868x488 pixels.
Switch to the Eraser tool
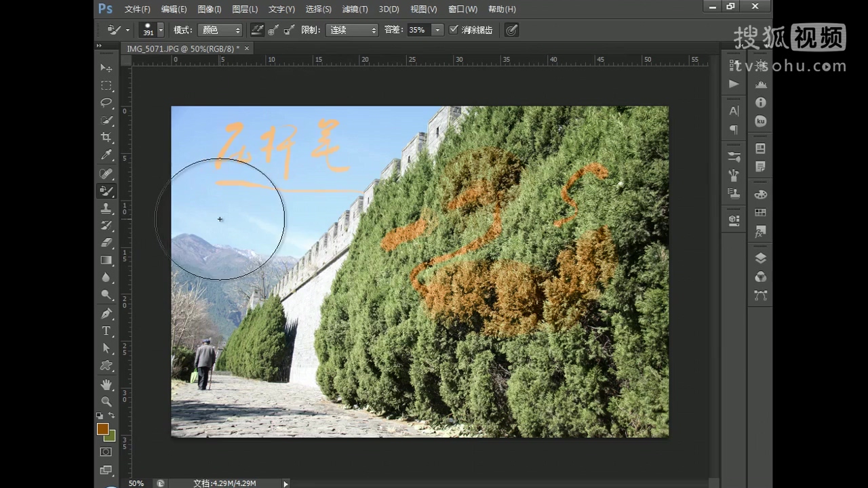click(x=106, y=243)
